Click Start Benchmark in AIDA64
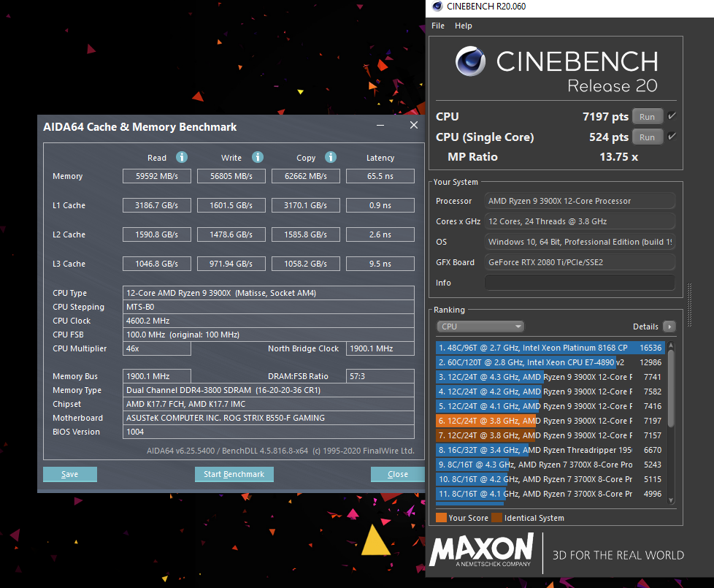 (x=234, y=474)
